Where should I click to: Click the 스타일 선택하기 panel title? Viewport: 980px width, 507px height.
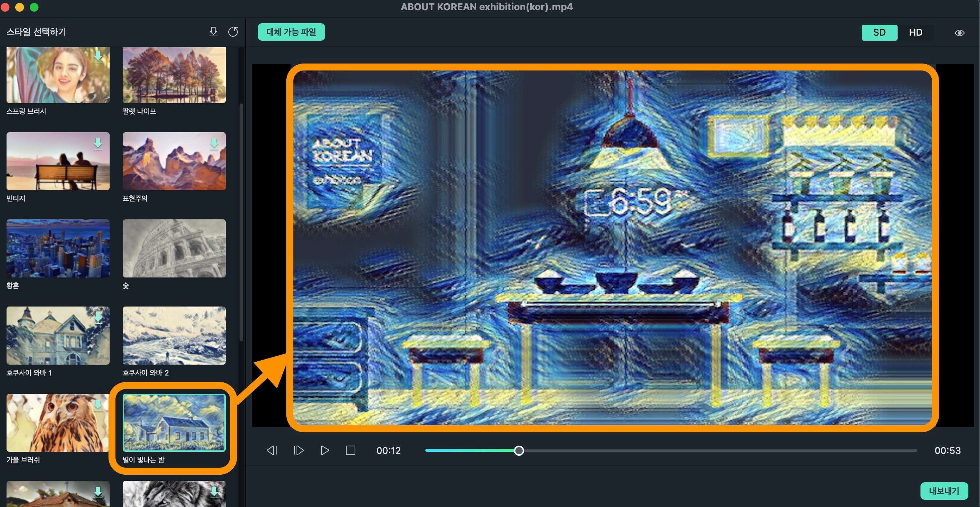coord(36,32)
